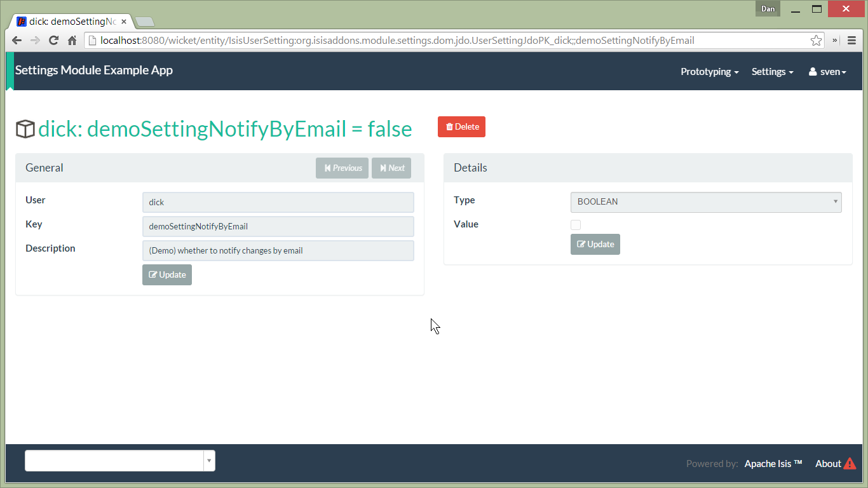Image resolution: width=868 pixels, height=488 pixels.
Task: Open the footer bookmarks dropdown arrow
Action: point(209,461)
